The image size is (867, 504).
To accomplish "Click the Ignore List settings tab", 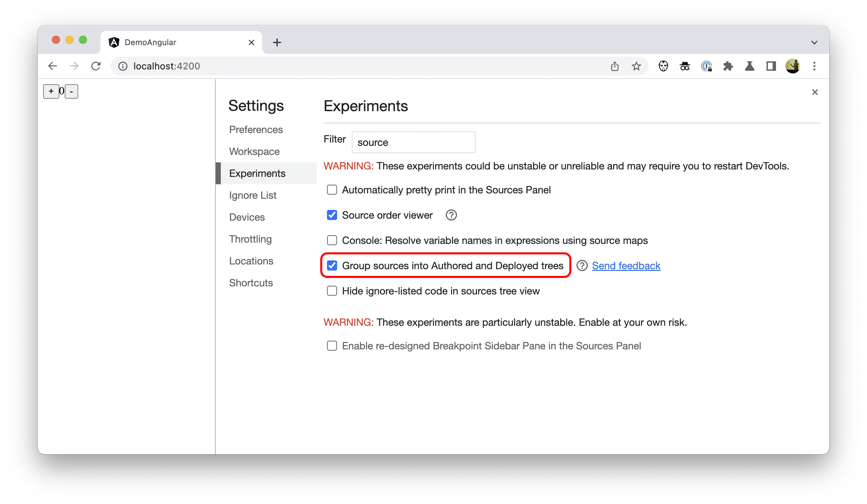I will coord(252,195).
